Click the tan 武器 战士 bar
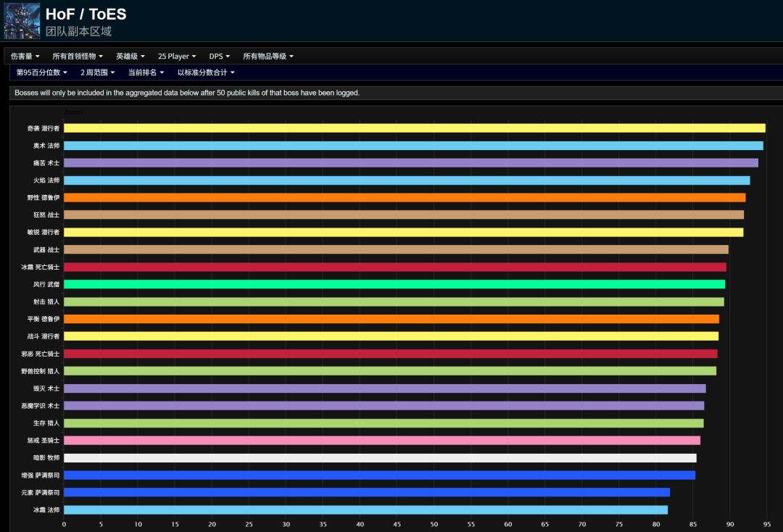Viewport: 783px width, 532px height. coord(396,249)
